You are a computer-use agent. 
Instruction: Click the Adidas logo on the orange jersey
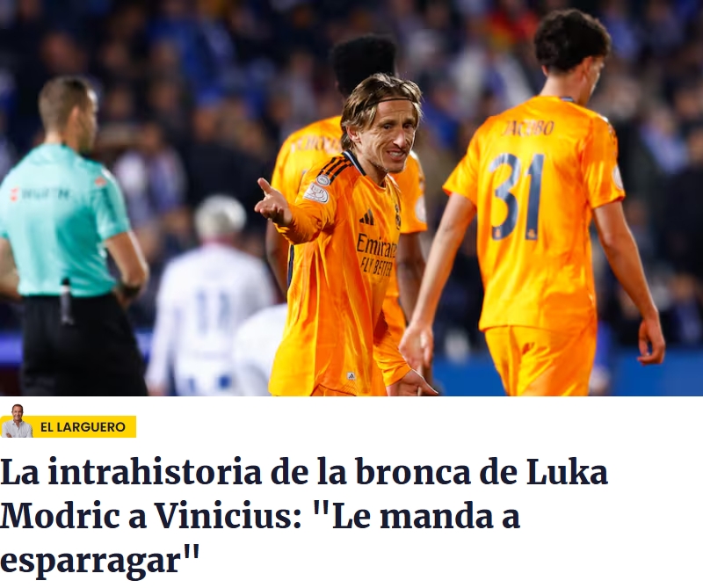(366, 217)
